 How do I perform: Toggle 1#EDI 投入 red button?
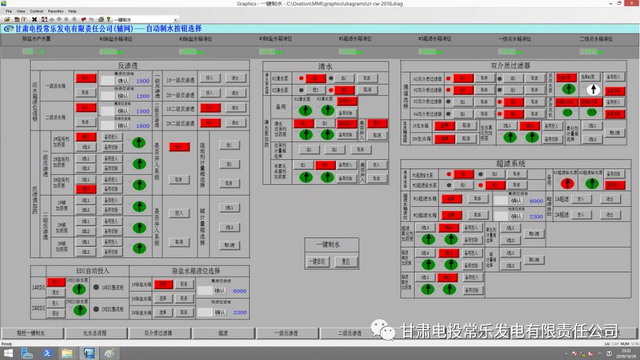(56, 282)
